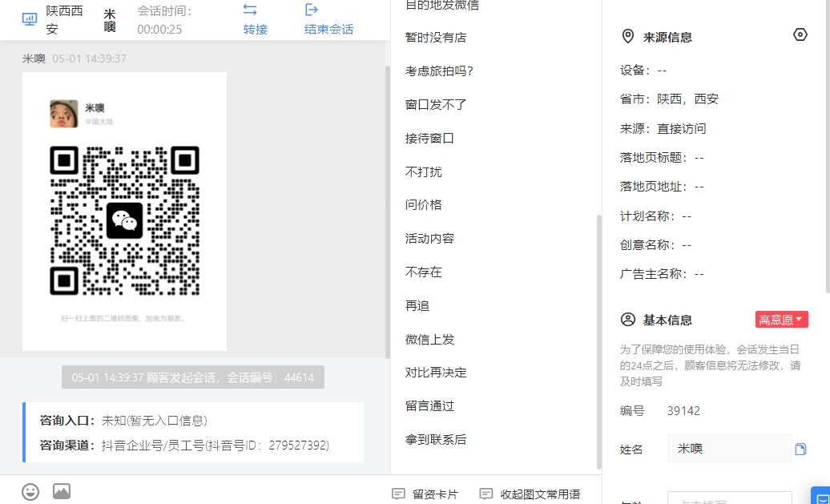This screenshot has height=504, width=830.
Task: Click the monitor device icon beside 陕西西安
Action: coord(30,19)
